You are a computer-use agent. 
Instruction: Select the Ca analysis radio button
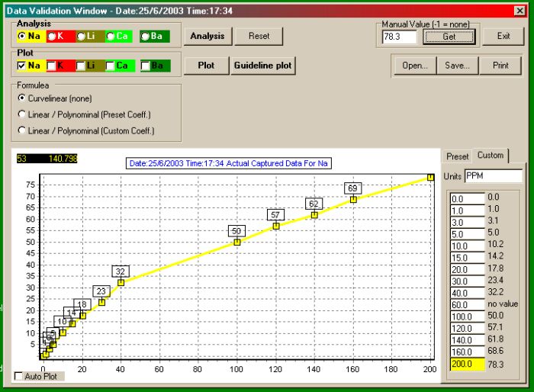pos(111,36)
